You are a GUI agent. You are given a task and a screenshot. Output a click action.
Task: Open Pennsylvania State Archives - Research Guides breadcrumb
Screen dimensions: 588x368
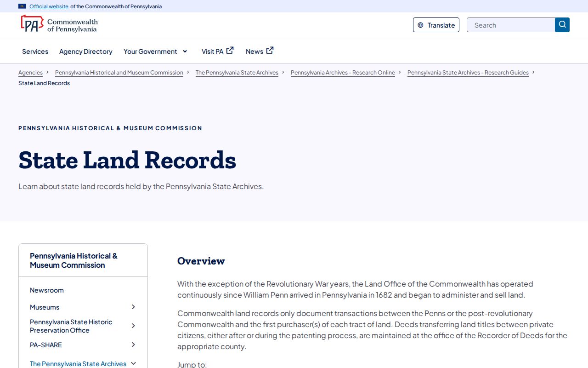tap(468, 73)
